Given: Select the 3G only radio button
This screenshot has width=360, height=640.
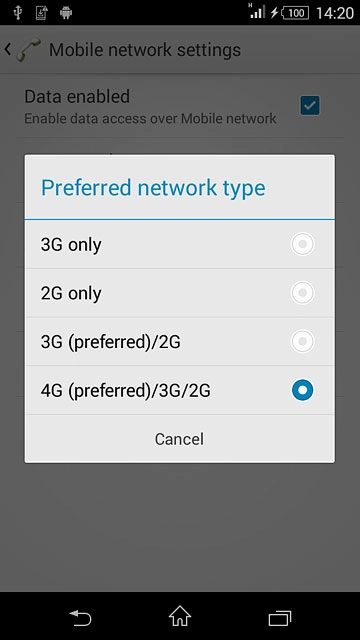Looking at the screenshot, I should (302, 244).
